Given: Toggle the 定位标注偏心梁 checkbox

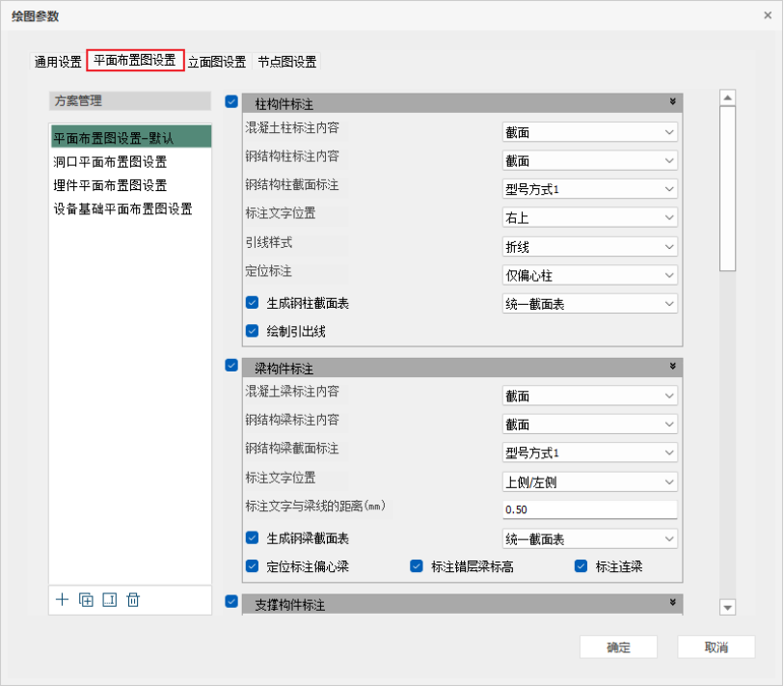Looking at the screenshot, I should coord(253,566).
